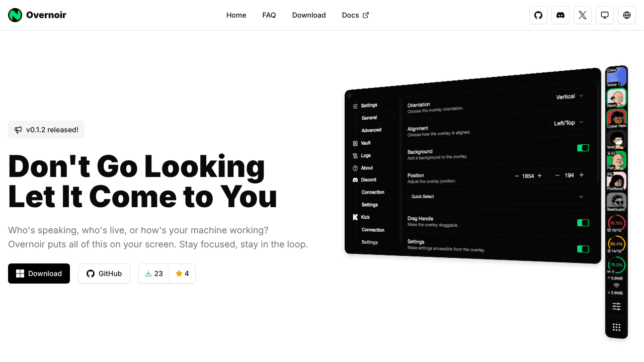Image resolution: width=644 pixels, height=362 pixels.
Task: Toggle the Settings accessibility switch in preview
Action: pyautogui.click(x=583, y=249)
